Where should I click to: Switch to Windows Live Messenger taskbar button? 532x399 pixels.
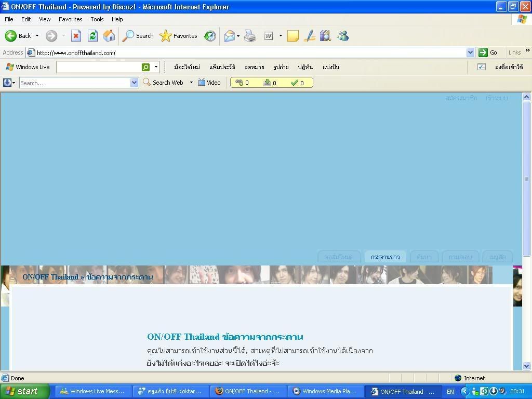(x=92, y=391)
